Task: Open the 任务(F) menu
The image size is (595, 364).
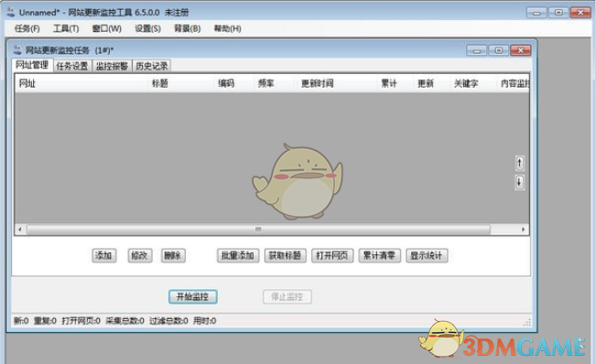Action: (x=27, y=28)
